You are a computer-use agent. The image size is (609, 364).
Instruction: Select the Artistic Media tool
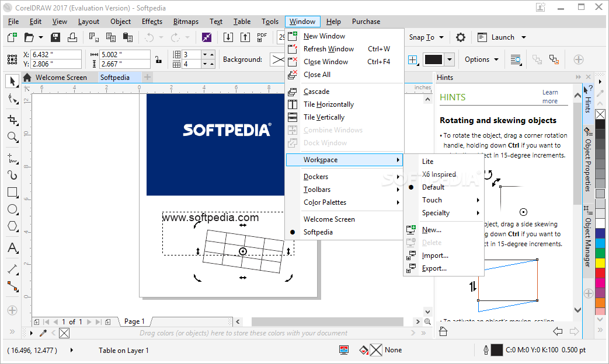point(12,176)
